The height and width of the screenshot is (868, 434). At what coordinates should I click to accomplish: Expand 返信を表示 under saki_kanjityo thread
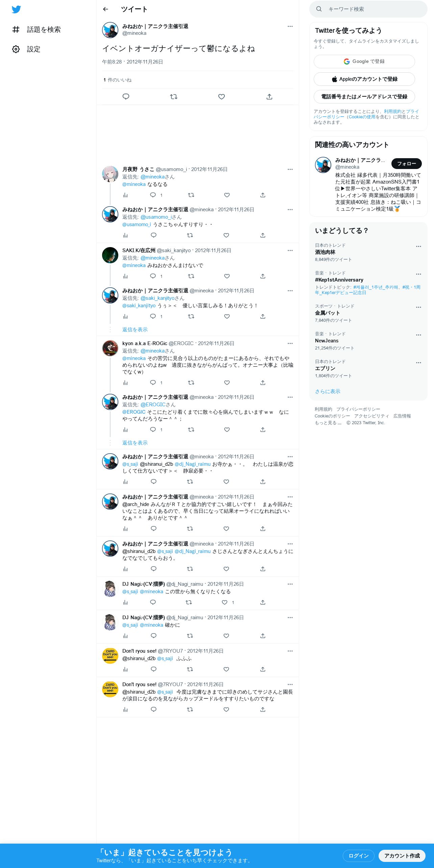135,330
